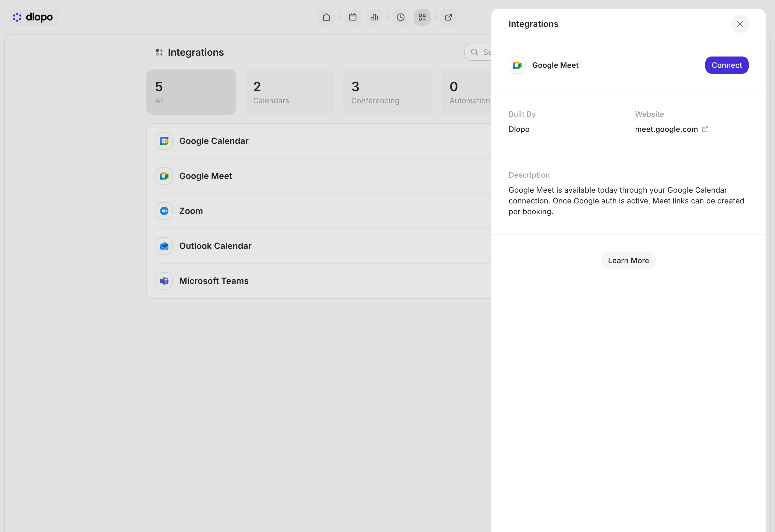Click the Description label
This screenshot has height=532, width=775.
pos(529,175)
